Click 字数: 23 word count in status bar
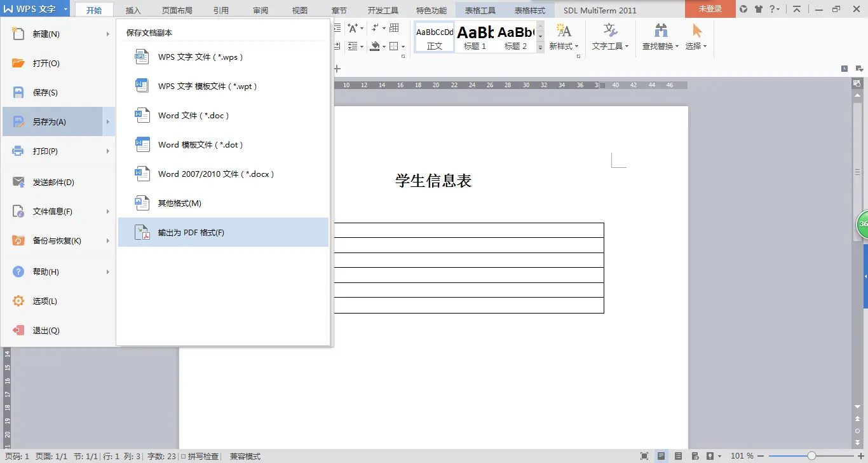 coord(161,456)
